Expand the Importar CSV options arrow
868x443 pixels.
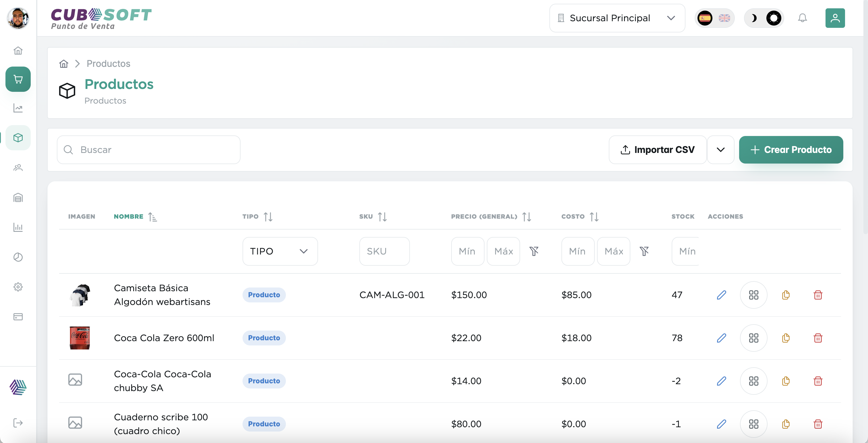[x=720, y=150]
